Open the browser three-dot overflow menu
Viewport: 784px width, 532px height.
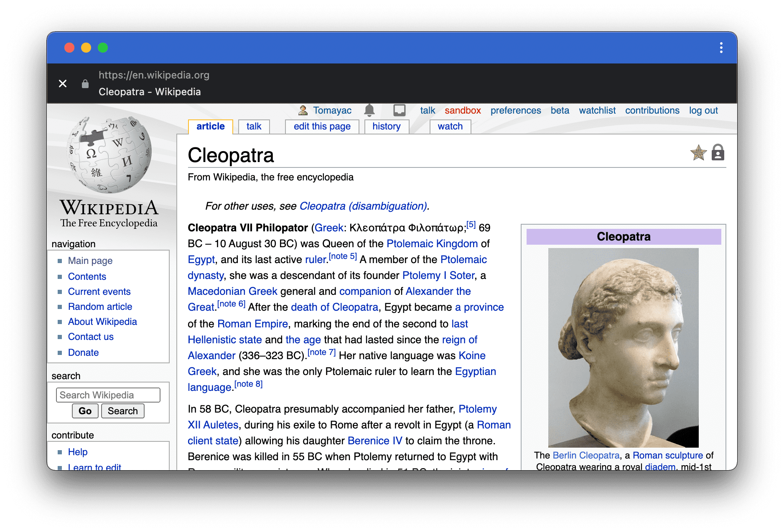(720, 48)
